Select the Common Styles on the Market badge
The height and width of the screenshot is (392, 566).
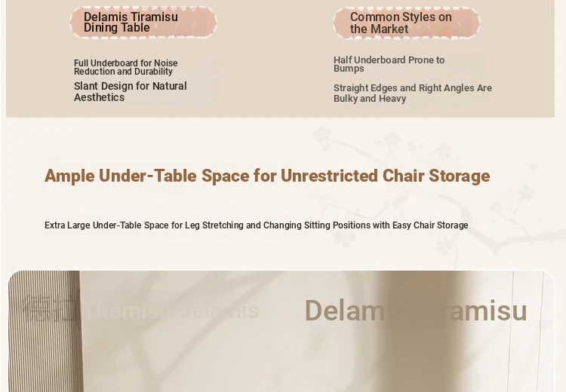click(x=407, y=23)
